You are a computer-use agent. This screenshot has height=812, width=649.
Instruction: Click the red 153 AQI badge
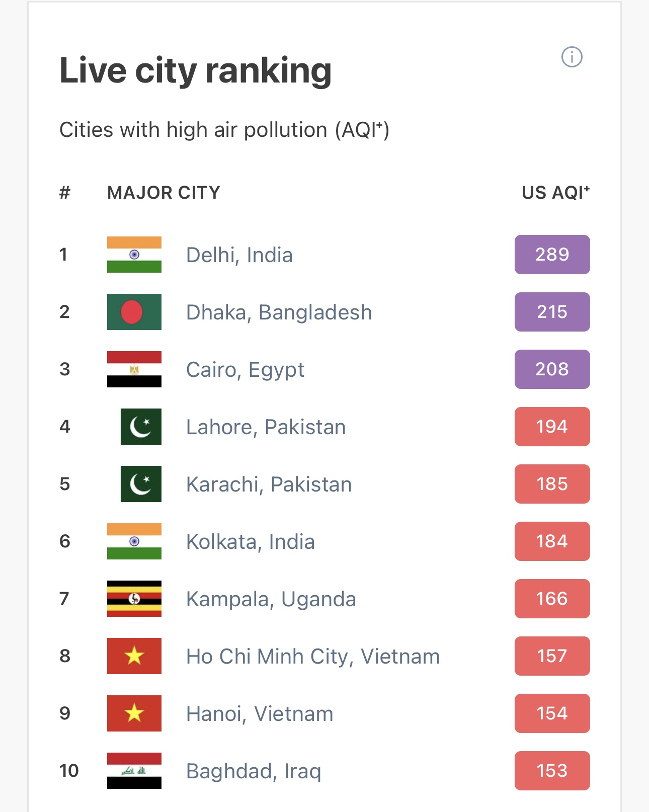tap(552, 771)
